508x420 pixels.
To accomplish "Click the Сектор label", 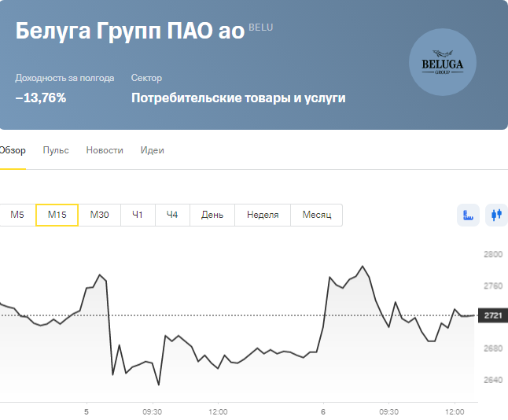I will click(146, 78).
